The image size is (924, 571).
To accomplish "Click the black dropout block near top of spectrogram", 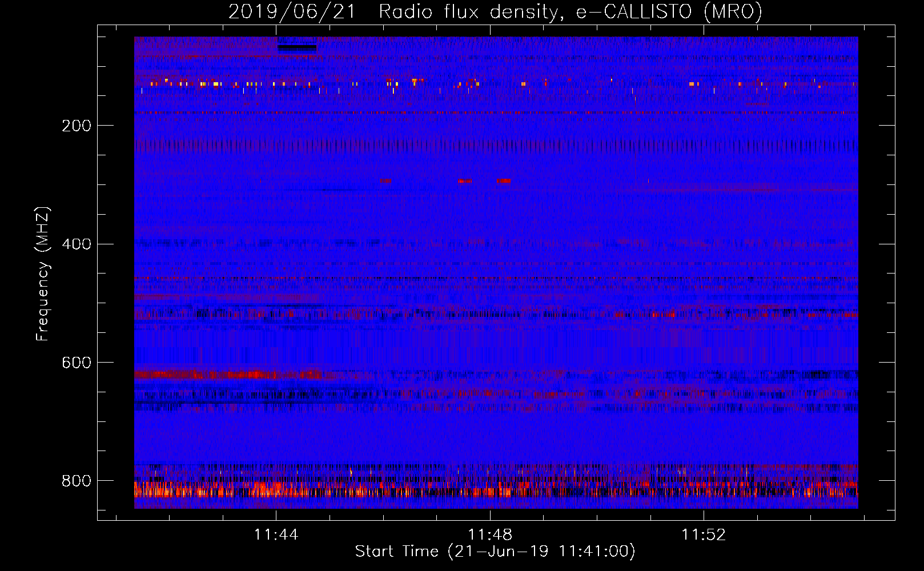I will coord(297,48).
